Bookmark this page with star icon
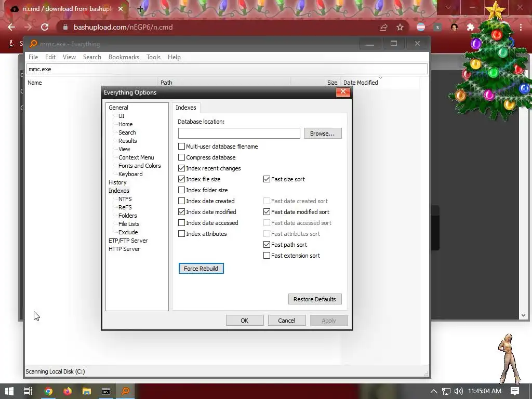 click(x=400, y=27)
